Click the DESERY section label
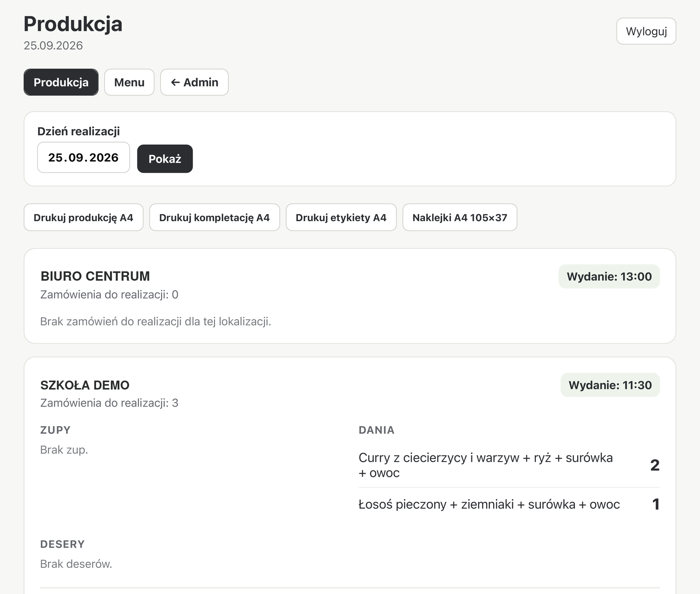 point(62,544)
